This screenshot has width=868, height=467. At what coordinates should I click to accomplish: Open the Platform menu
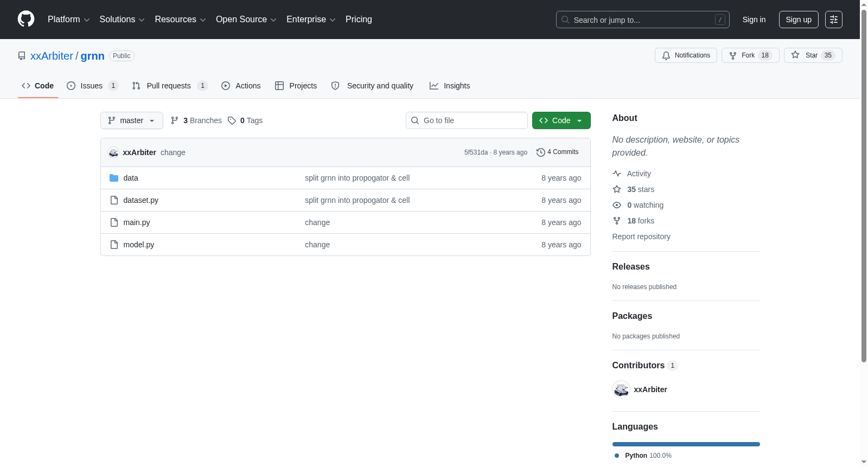tap(68, 20)
